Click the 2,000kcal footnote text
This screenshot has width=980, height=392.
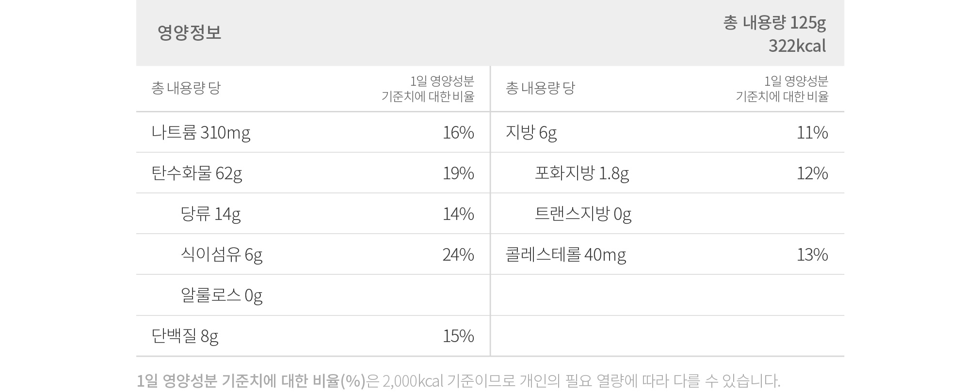point(413,381)
